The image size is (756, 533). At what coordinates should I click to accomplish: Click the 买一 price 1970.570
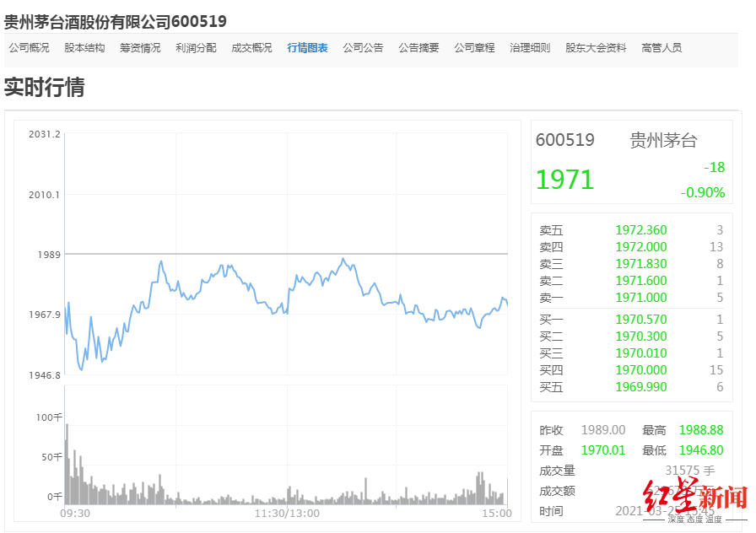pos(641,320)
